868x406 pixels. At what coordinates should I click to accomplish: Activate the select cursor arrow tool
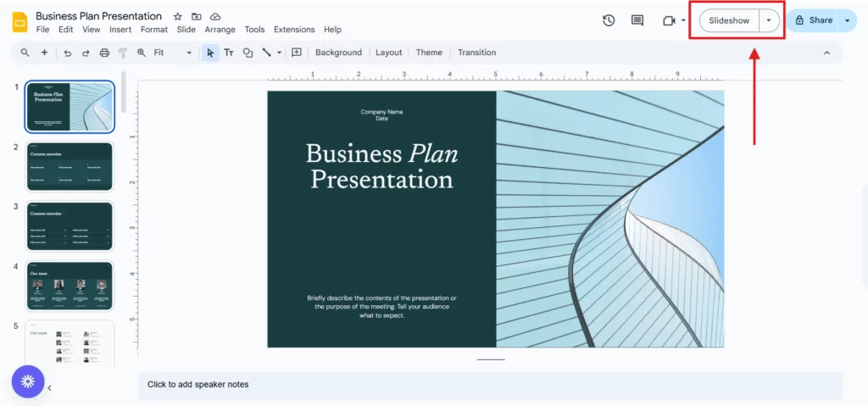pos(210,53)
